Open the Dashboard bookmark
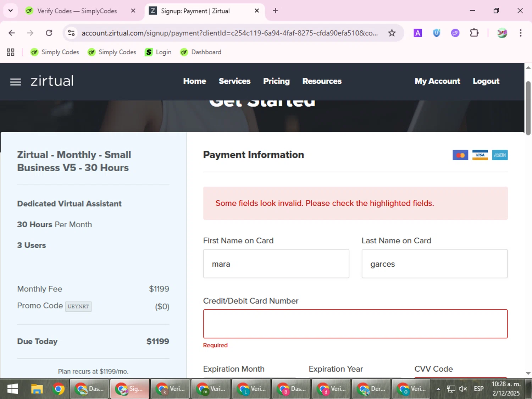 (x=201, y=52)
